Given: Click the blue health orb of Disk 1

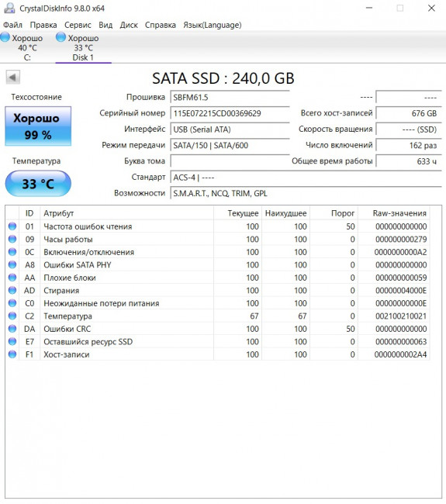Looking at the screenshot, I should pyautogui.click(x=61, y=37).
